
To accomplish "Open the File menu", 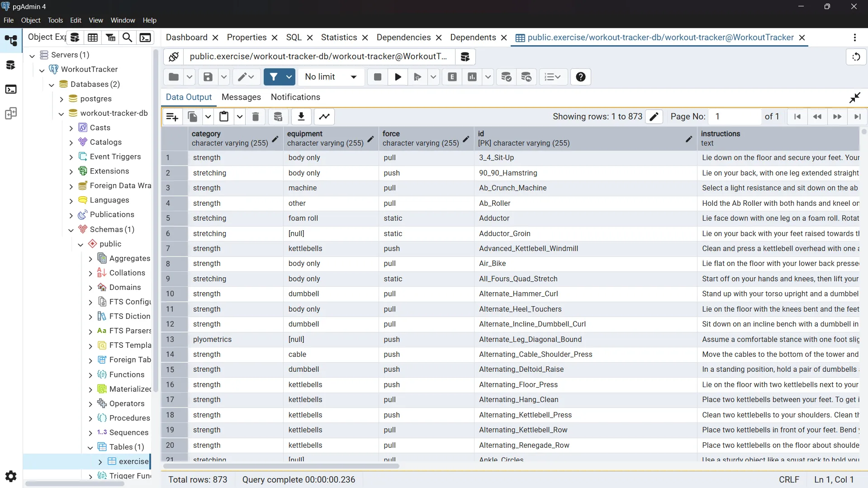I will click(x=9, y=20).
